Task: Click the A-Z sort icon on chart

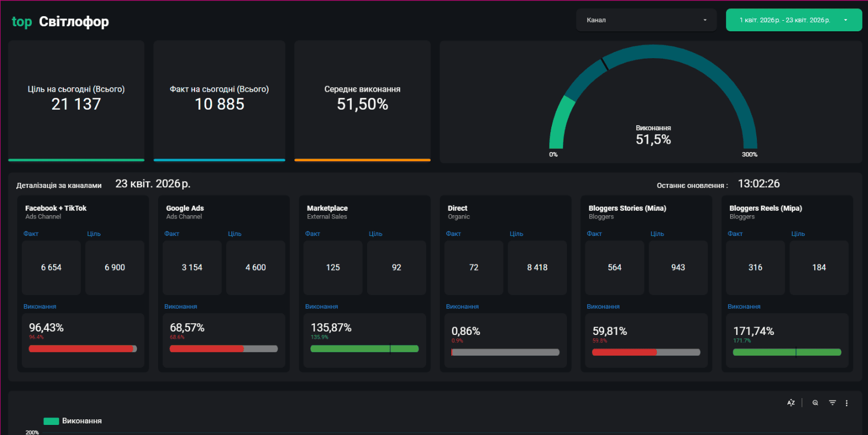Action: click(x=791, y=403)
